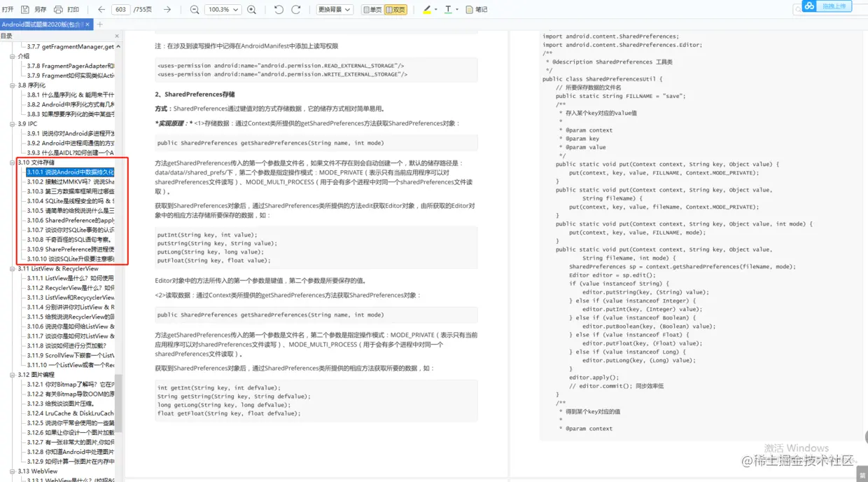Switch to 双页 double page view

pos(395,10)
